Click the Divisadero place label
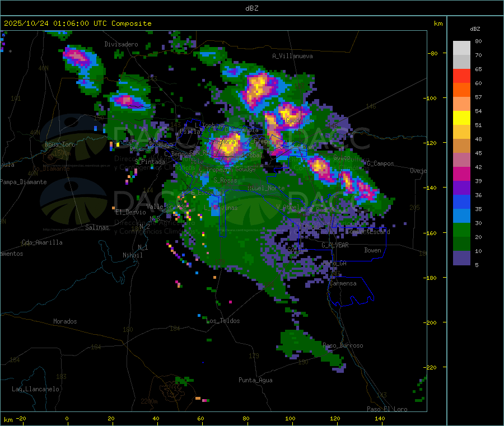This screenshot has height=426, width=504. pyautogui.click(x=121, y=44)
